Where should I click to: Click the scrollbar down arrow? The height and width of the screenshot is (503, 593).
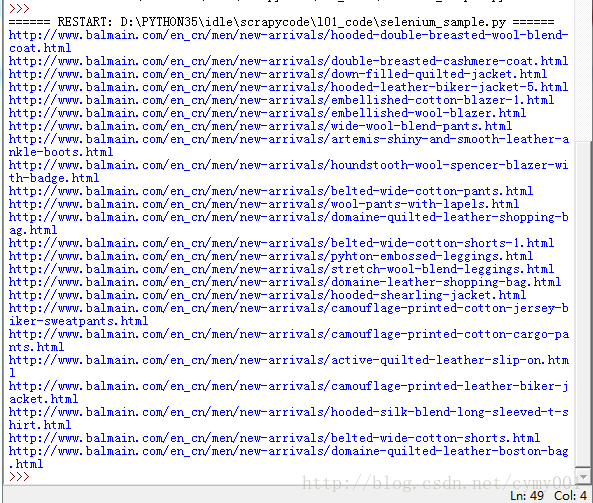tap(583, 477)
